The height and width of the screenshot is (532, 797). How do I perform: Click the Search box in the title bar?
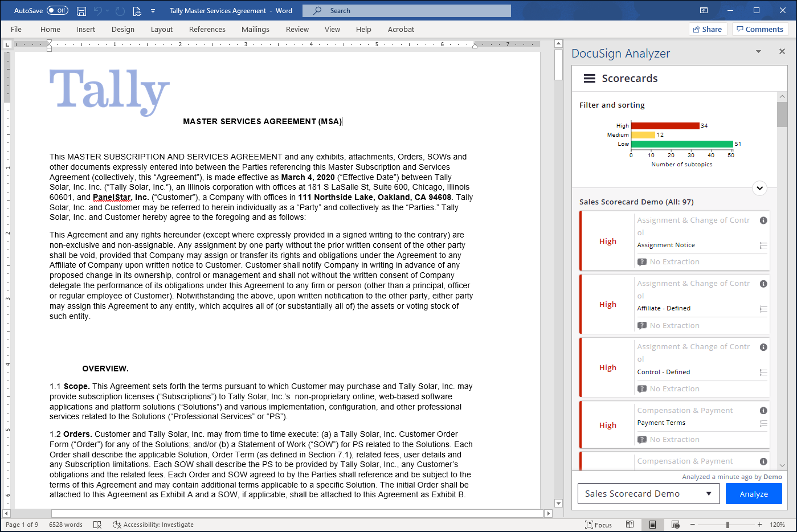click(x=407, y=11)
